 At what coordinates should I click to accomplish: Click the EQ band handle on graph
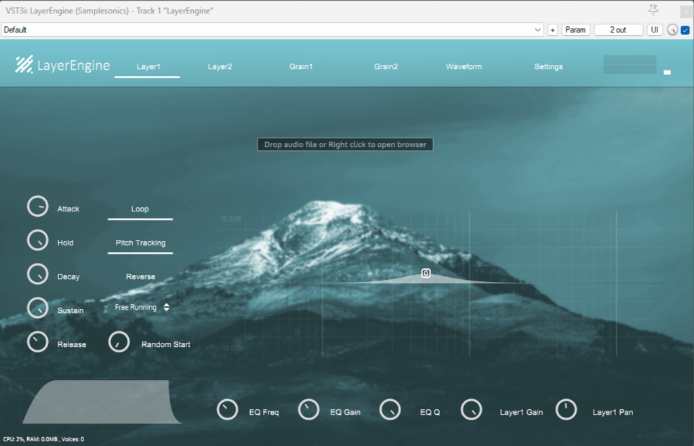tap(426, 273)
